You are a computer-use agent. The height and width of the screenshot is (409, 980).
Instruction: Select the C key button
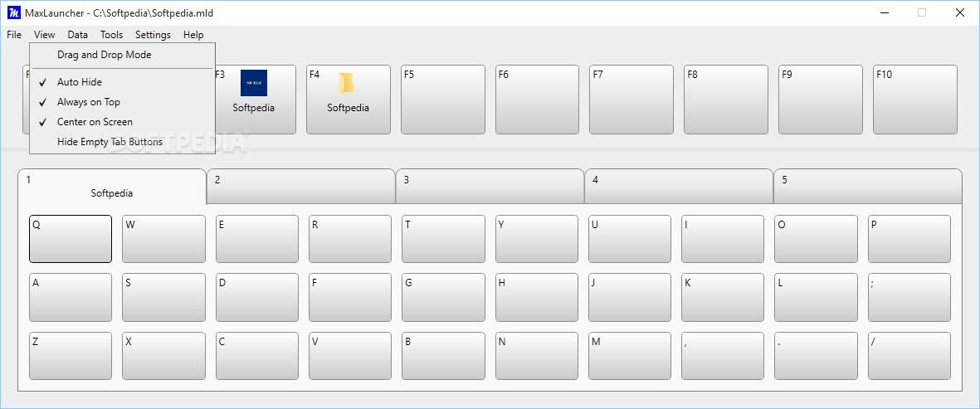[257, 356]
